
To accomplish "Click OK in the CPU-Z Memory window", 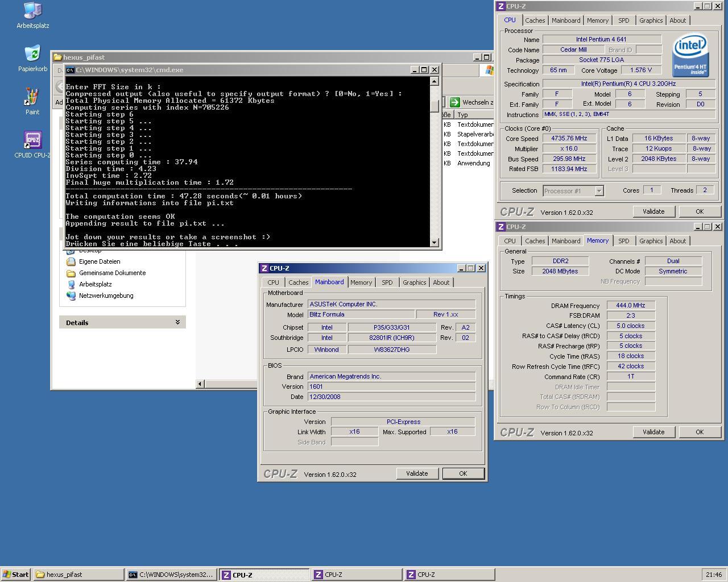I will point(700,432).
